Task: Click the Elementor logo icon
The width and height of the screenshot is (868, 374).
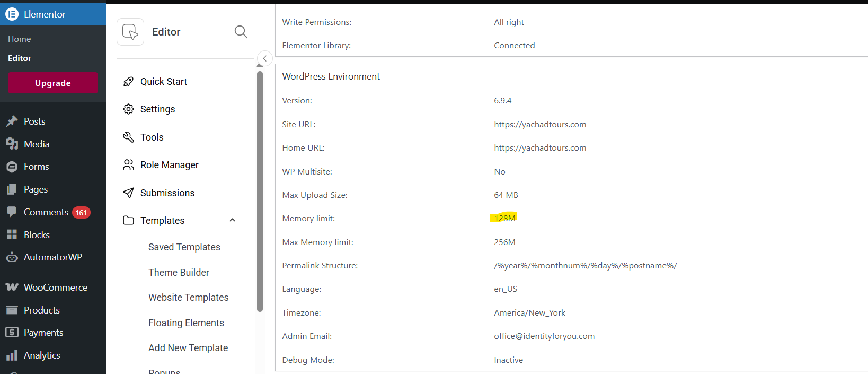Action: click(12, 14)
